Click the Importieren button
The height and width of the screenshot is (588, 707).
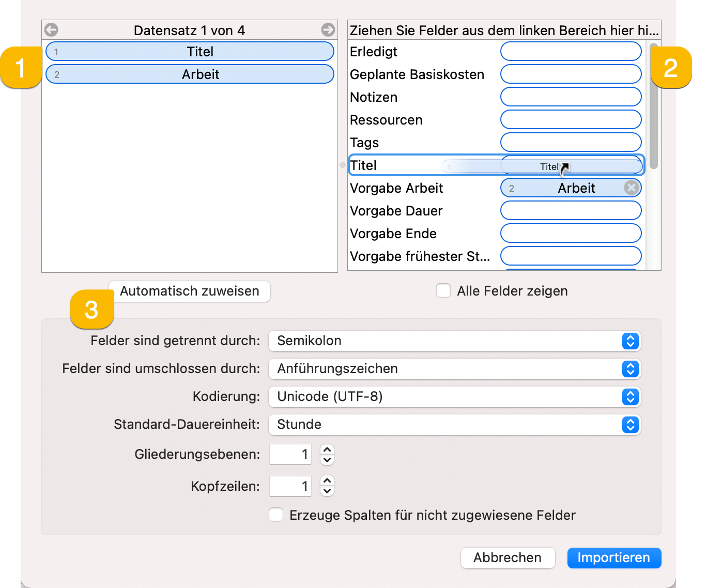point(613,558)
